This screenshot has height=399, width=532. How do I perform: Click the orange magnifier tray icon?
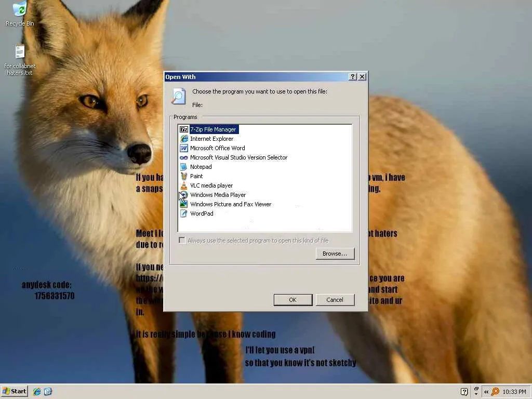pos(495,392)
